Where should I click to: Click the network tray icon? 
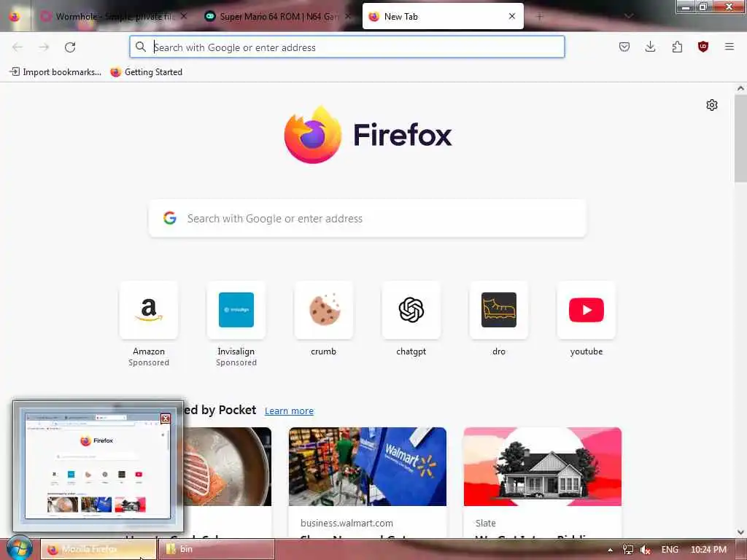point(628,550)
